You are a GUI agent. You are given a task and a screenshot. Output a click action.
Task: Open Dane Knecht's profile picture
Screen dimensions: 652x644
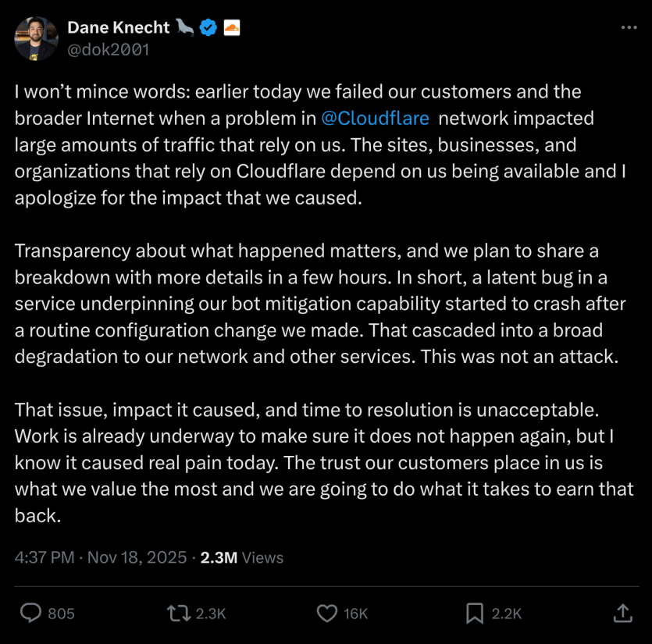(36, 37)
